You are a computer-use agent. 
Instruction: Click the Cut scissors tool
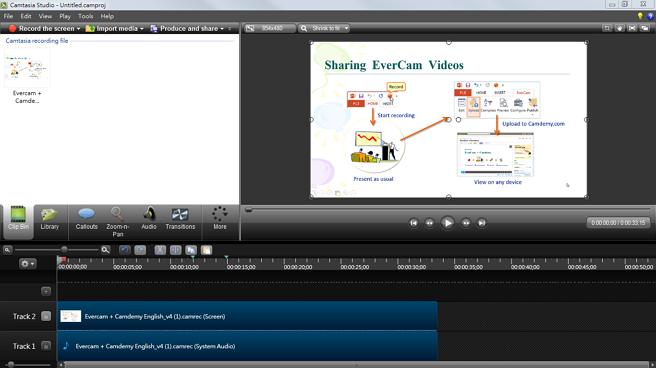[160, 250]
